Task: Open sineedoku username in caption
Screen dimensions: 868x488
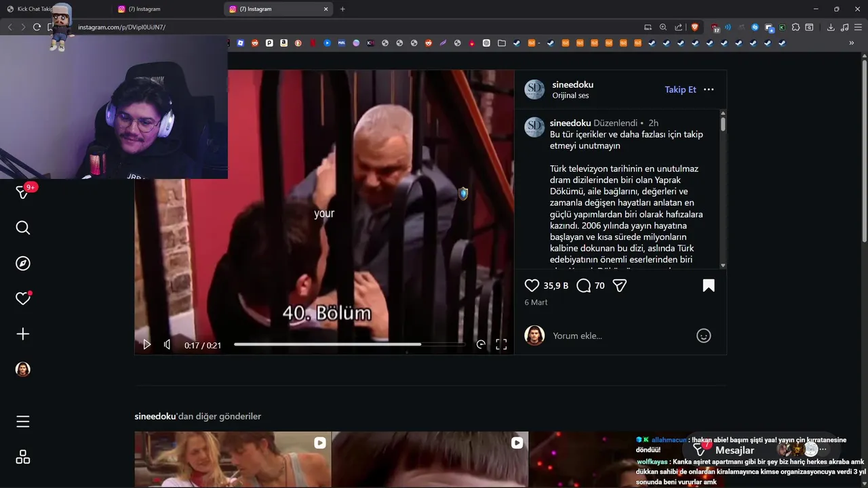Action: pos(570,123)
